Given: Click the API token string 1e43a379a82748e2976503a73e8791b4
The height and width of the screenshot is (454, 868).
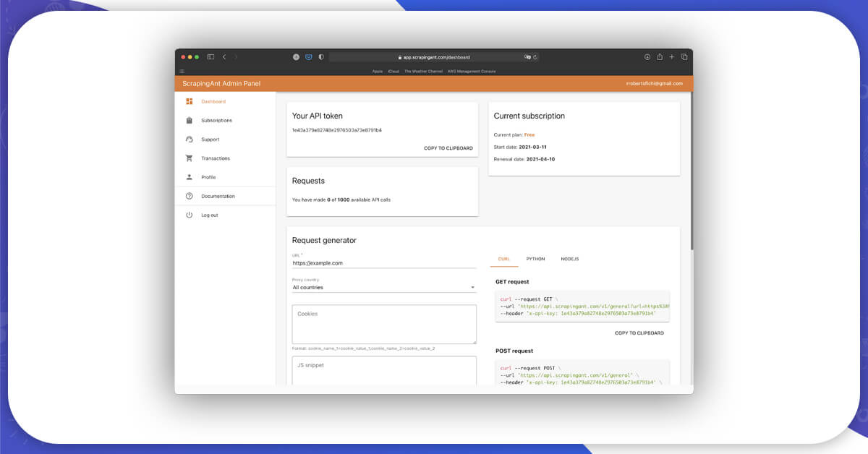Looking at the screenshot, I should 337,130.
